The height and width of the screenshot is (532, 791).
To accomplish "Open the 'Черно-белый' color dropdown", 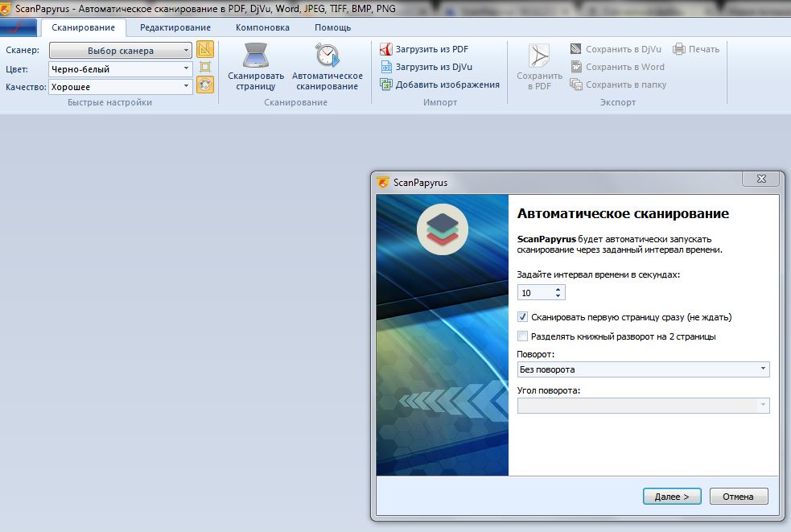I will click(121, 69).
